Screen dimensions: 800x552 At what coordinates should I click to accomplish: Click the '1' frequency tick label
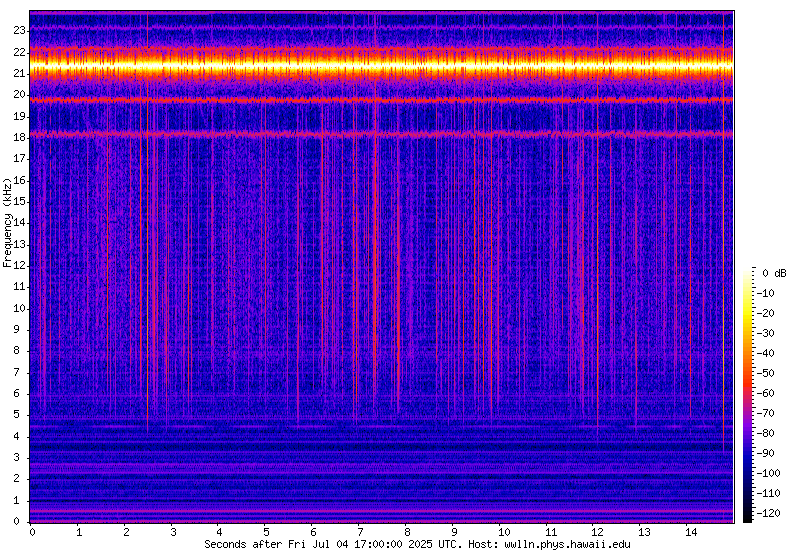pos(17,500)
